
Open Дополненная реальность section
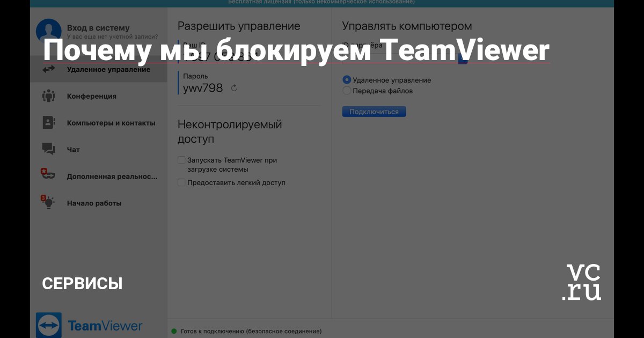99,176
